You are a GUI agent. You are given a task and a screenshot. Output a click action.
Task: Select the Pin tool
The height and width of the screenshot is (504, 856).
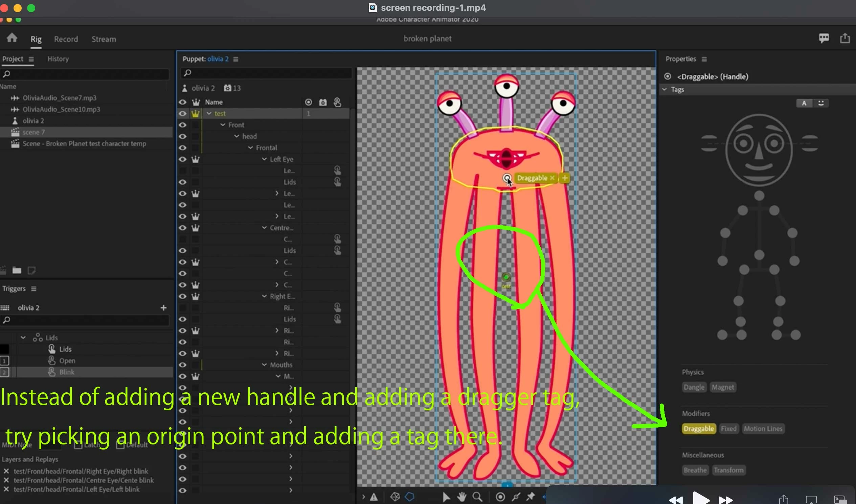pyautogui.click(x=531, y=497)
